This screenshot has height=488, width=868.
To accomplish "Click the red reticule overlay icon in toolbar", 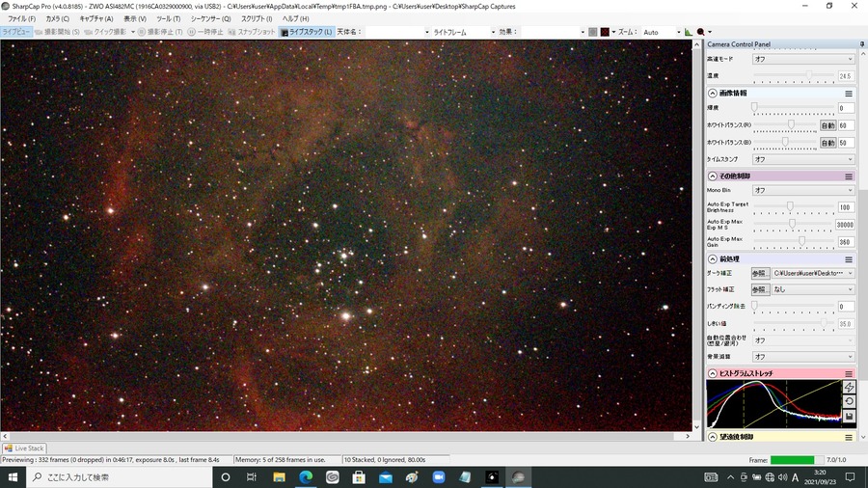I will pyautogui.click(x=605, y=32).
